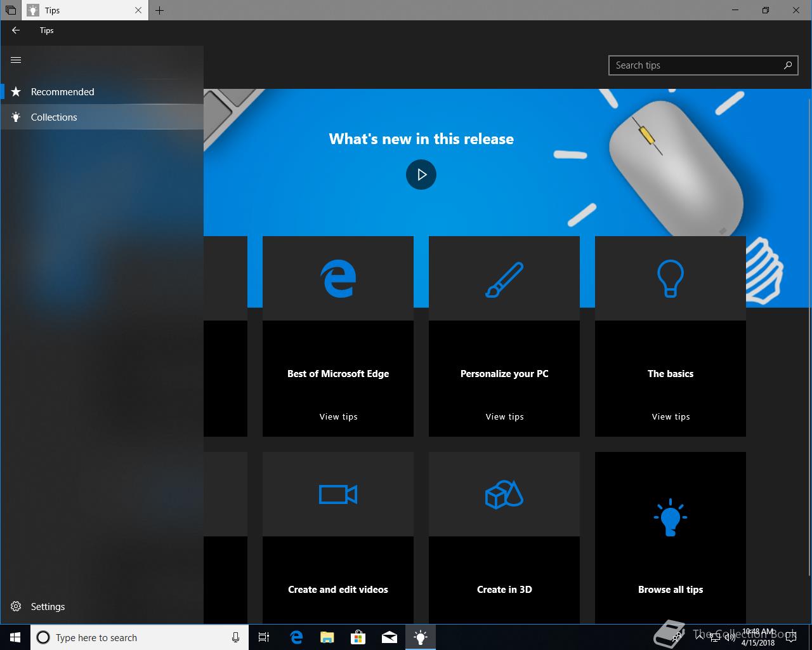Open Task View from taskbar
The width and height of the screenshot is (812, 650).
point(264,637)
